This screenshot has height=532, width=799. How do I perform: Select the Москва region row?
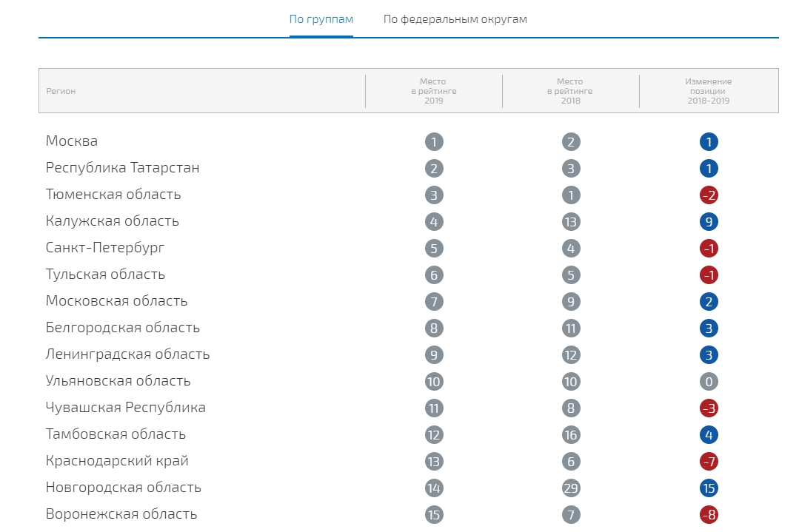409,141
